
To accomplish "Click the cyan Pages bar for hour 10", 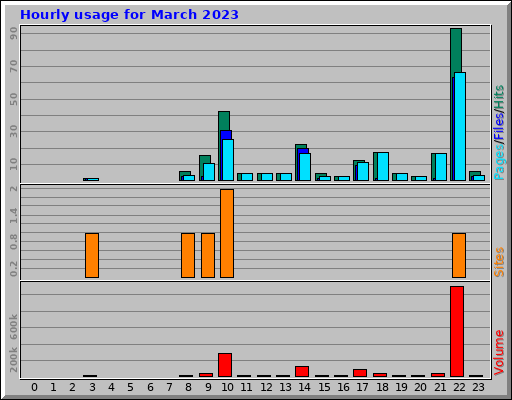I will [228, 160].
